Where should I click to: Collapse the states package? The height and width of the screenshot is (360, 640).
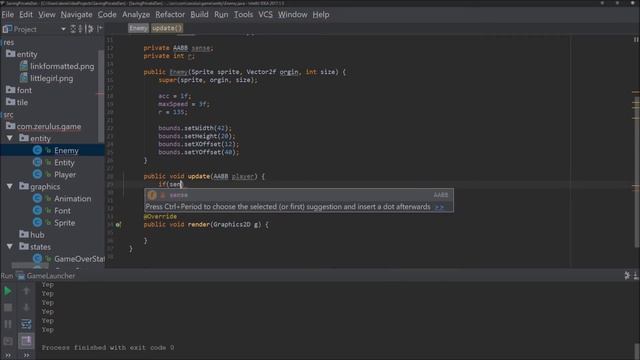point(9,247)
